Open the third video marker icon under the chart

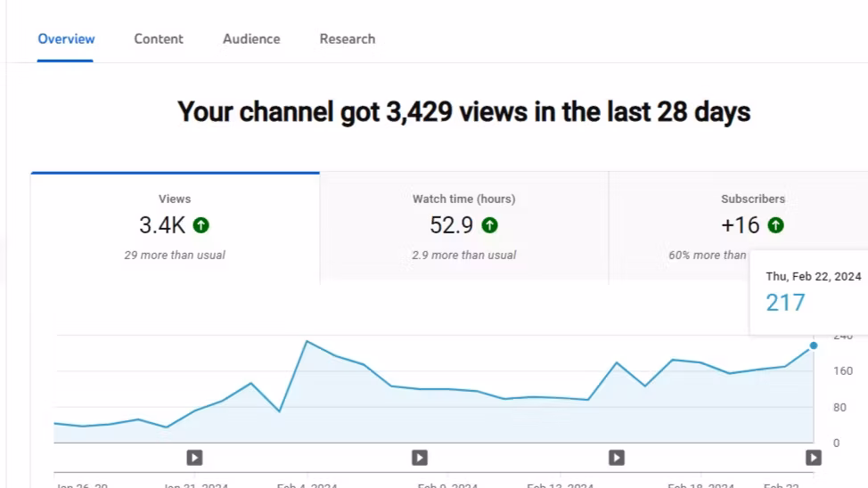click(617, 457)
